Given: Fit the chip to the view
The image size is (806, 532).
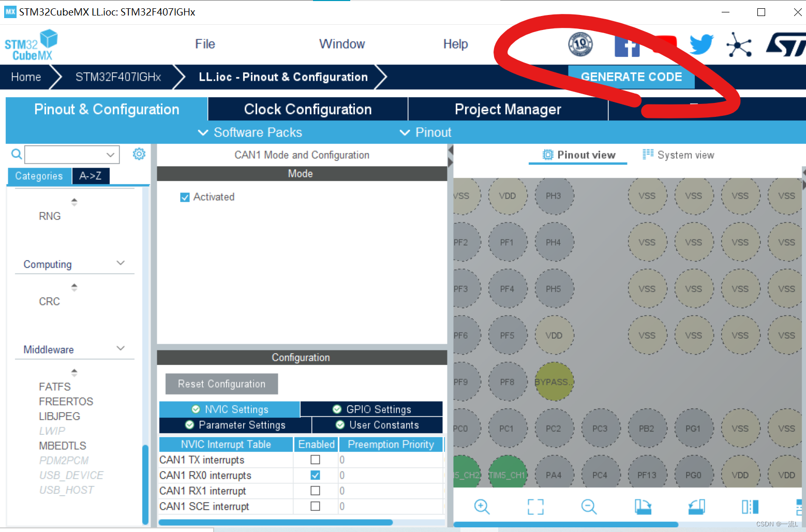Looking at the screenshot, I should pyautogui.click(x=535, y=507).
